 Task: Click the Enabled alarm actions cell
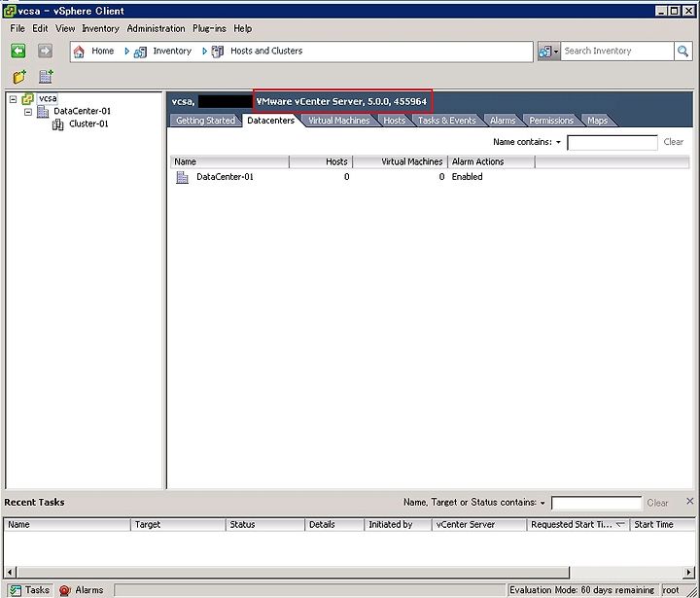pos(467,177)
